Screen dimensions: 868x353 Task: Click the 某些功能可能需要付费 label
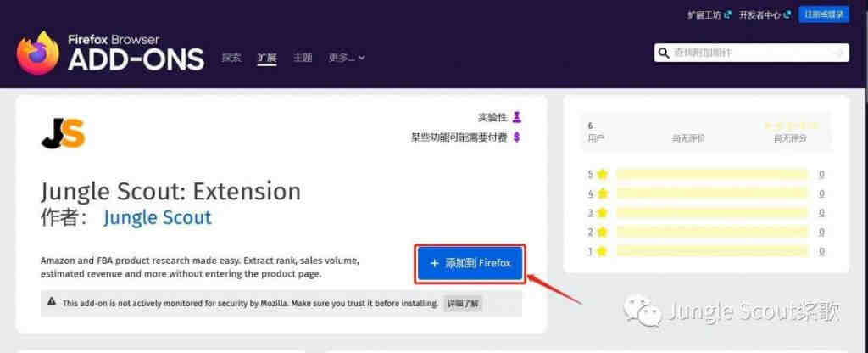(459, 137)
